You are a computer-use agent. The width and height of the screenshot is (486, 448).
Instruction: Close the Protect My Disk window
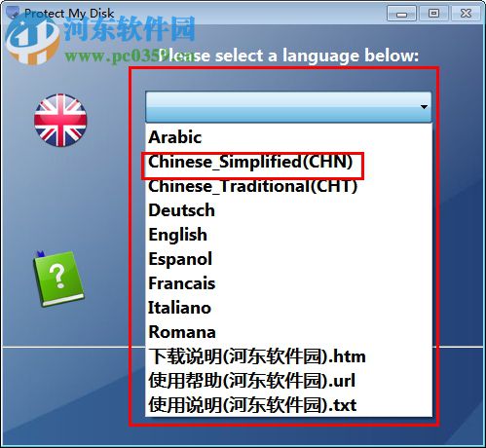[466, 14]
